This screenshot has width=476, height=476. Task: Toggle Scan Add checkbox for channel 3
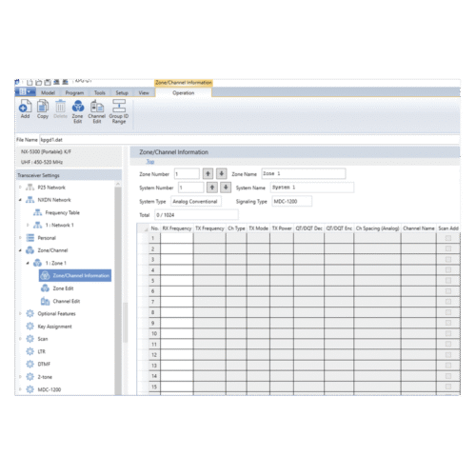click(448, 259)
